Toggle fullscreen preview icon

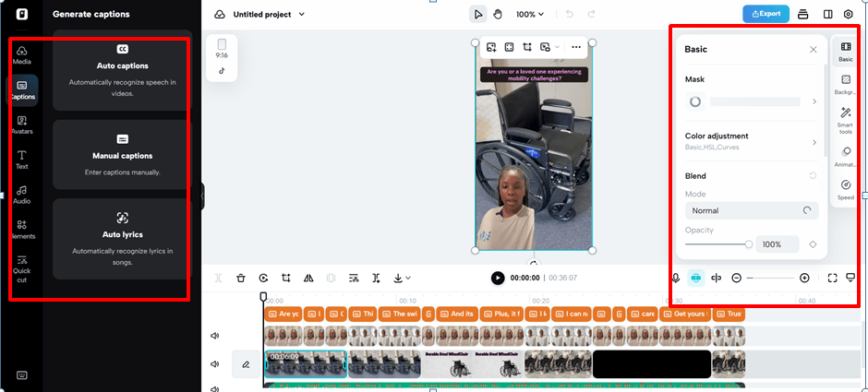832,278
